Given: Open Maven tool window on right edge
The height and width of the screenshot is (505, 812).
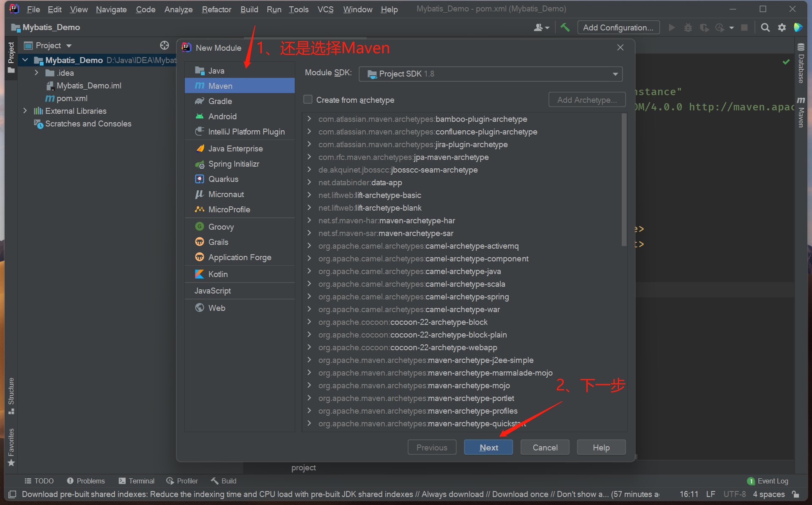Looking at the screenshot, I should pyautogui.click(x=801, y=112).
